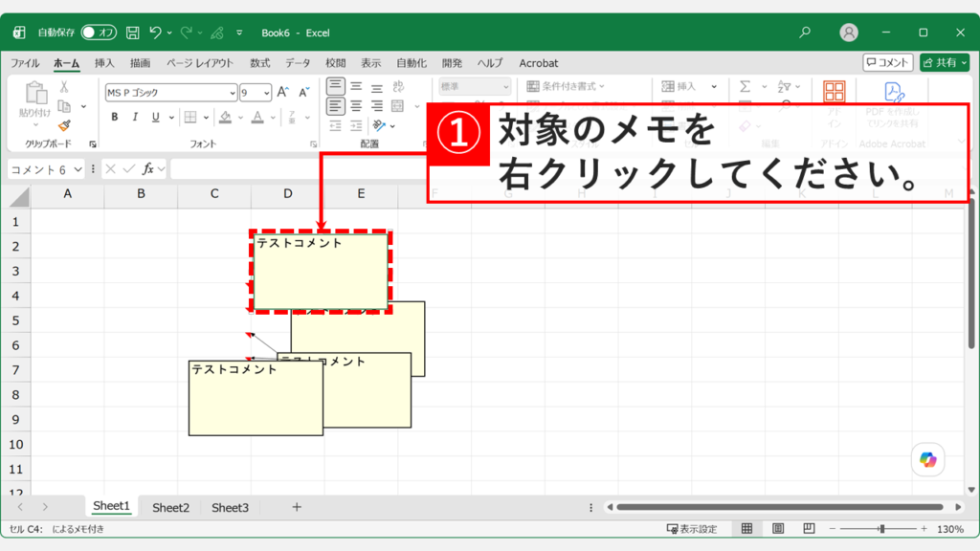The image size is (980, 551).
Task: Click the Decrease Indent icon
Action: (x=336, y=126)
